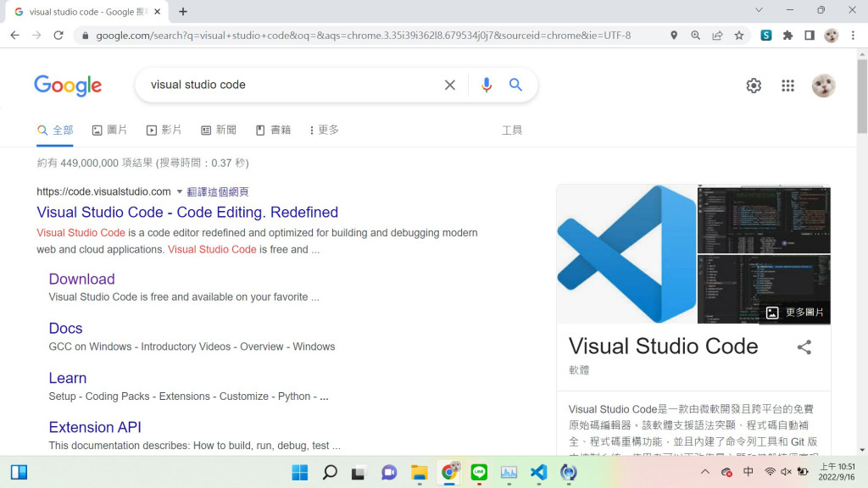Close the visual studio code tab
Screen dimensions: 868x488
157,11
